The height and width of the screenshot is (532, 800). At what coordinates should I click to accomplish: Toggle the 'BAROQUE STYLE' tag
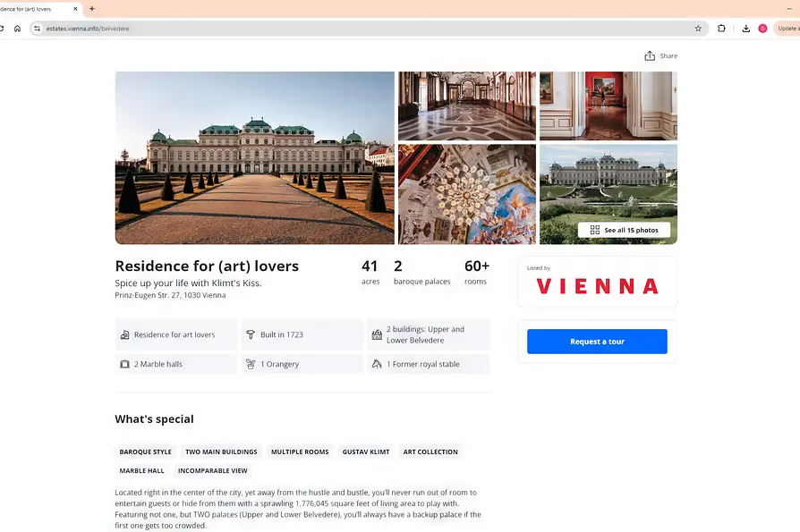click(x=144, y=452)
